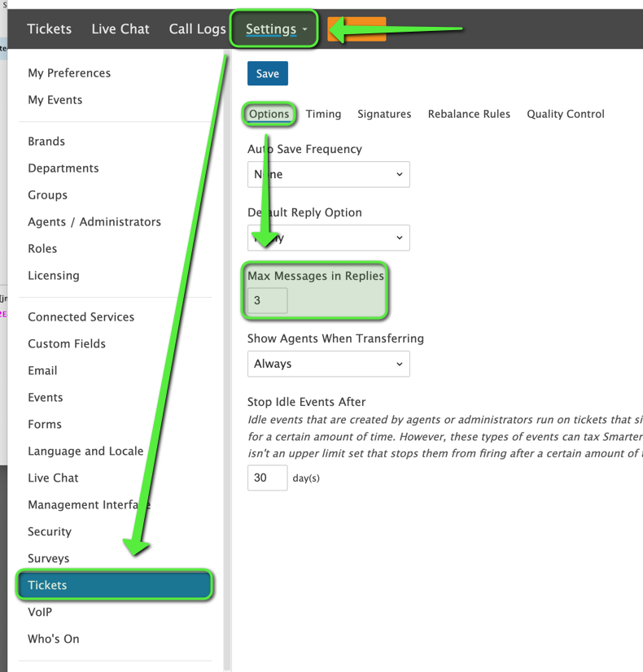Open Call Logs in top navigation
This screenshot has height=672, width=643.
[x=197, y=29]
